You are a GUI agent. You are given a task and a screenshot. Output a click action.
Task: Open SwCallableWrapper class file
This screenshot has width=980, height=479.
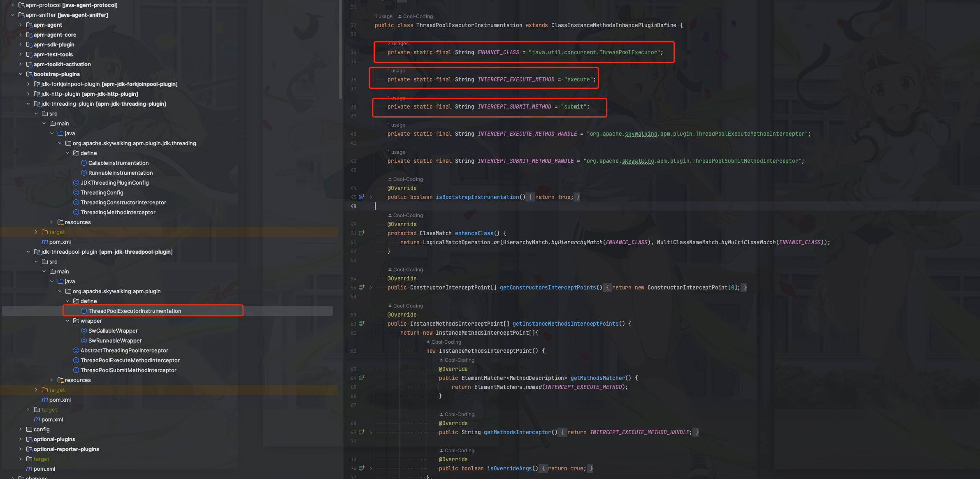click(x=113, y=331)
